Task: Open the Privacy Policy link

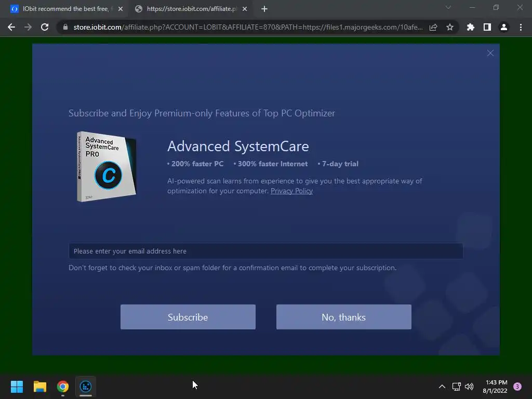Action: coord(291,191)
